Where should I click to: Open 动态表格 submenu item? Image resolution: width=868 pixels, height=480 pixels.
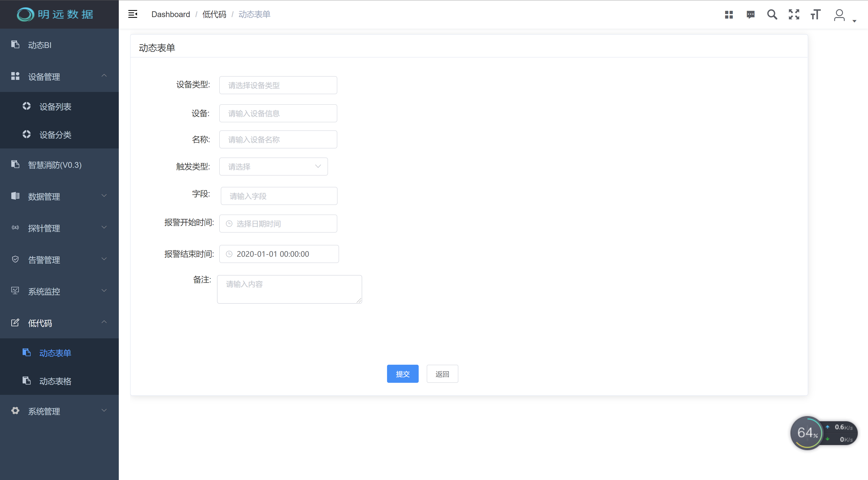[59, 381]
